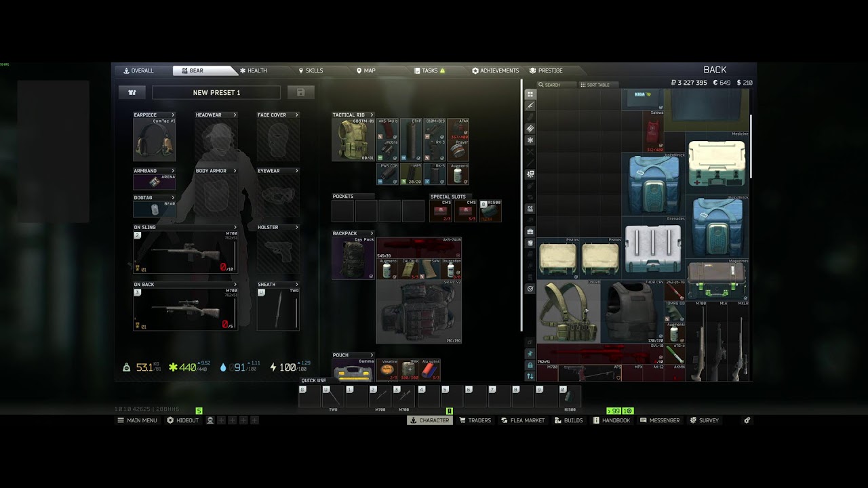Select the Day Pack backpack icon
Image resolution: width=868 pixels, height=488 pixels.
353,258
